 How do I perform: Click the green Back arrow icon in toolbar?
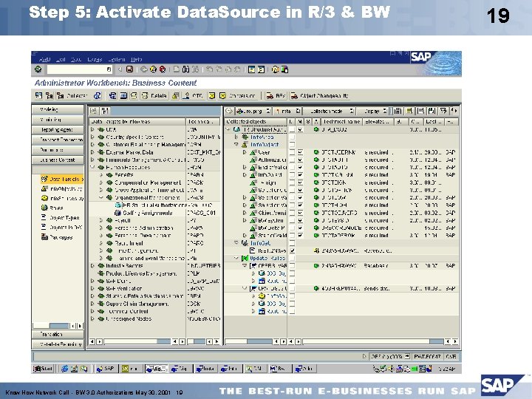[x=144, y=69]
